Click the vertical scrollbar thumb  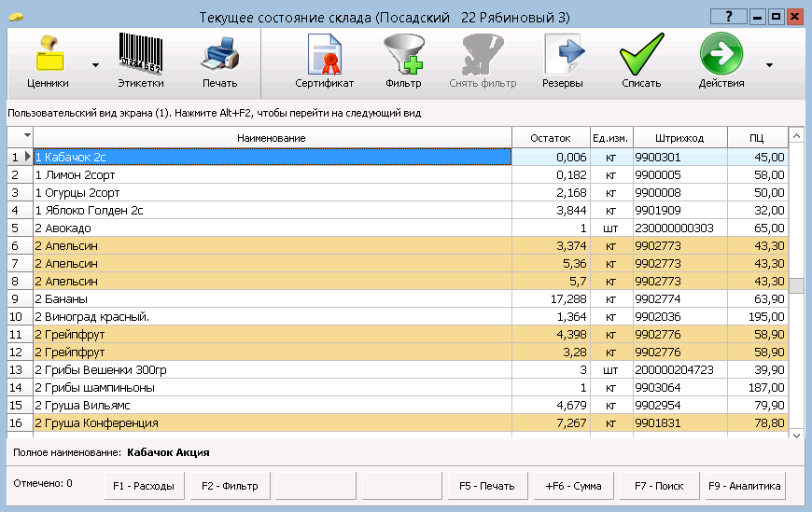(x=796, y=285)
